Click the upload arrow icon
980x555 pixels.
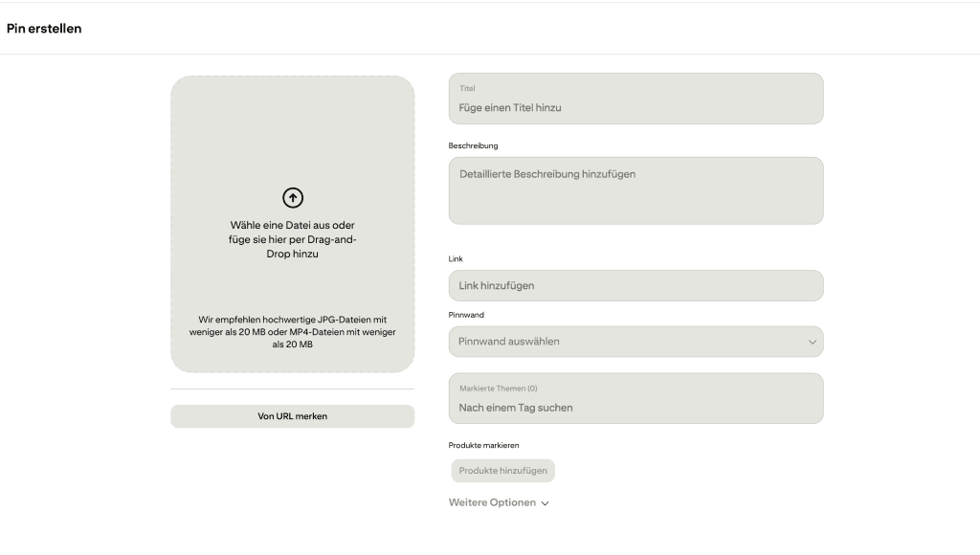[293, 197]
